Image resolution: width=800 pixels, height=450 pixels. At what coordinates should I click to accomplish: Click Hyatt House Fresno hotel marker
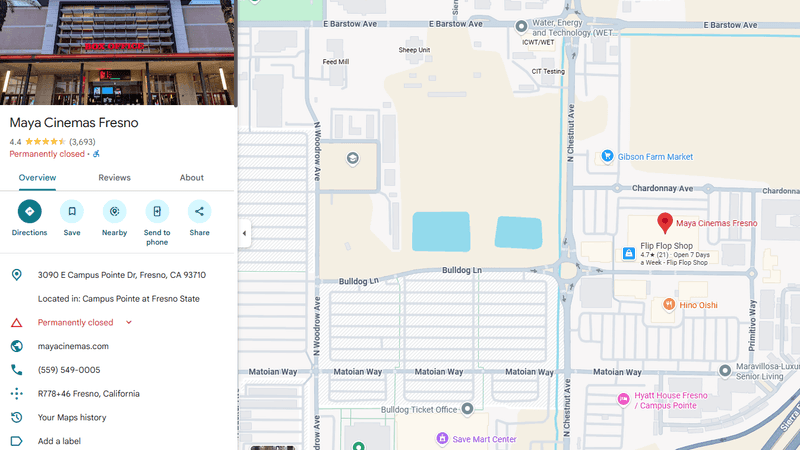tap(623, 399)
